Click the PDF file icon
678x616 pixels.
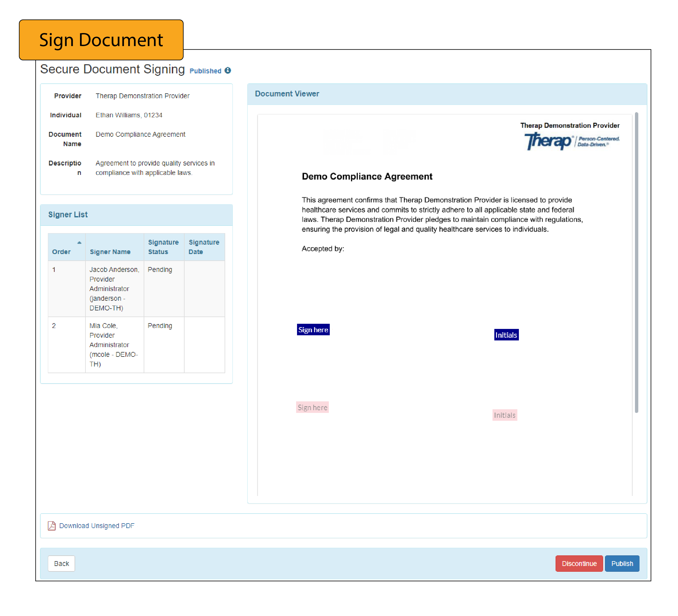52,525
